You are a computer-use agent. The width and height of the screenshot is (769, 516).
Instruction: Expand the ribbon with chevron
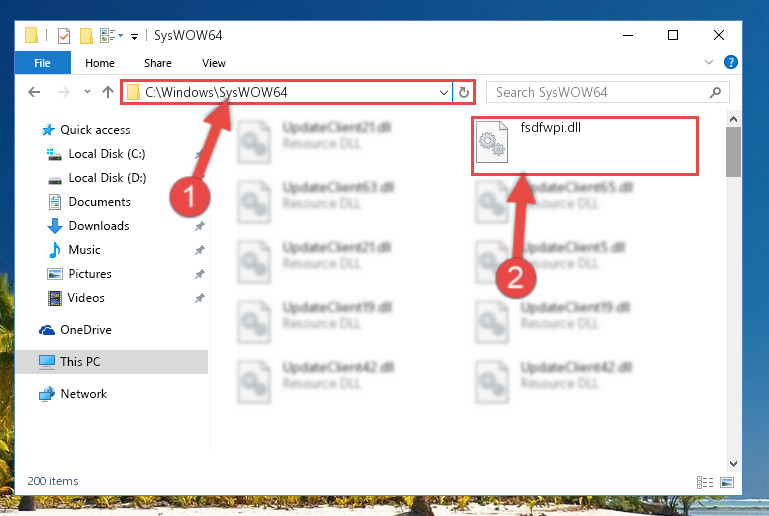tap(709, 62)
